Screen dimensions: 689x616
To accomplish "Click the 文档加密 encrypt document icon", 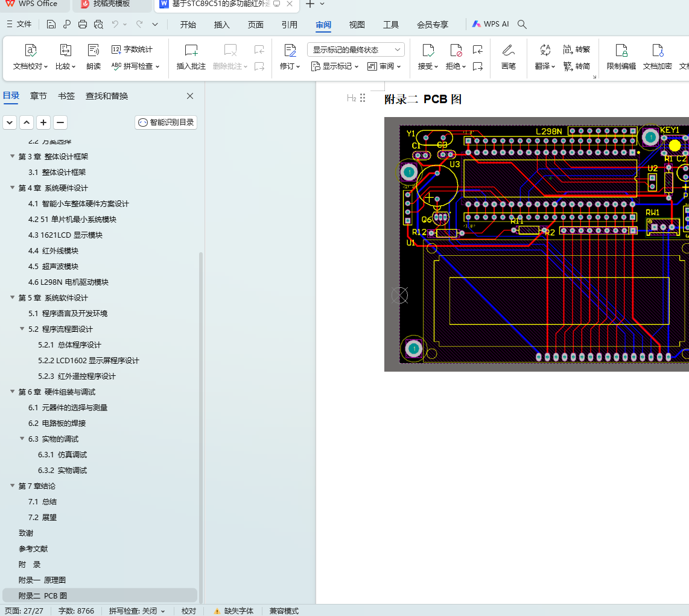I will coord(657,51).
